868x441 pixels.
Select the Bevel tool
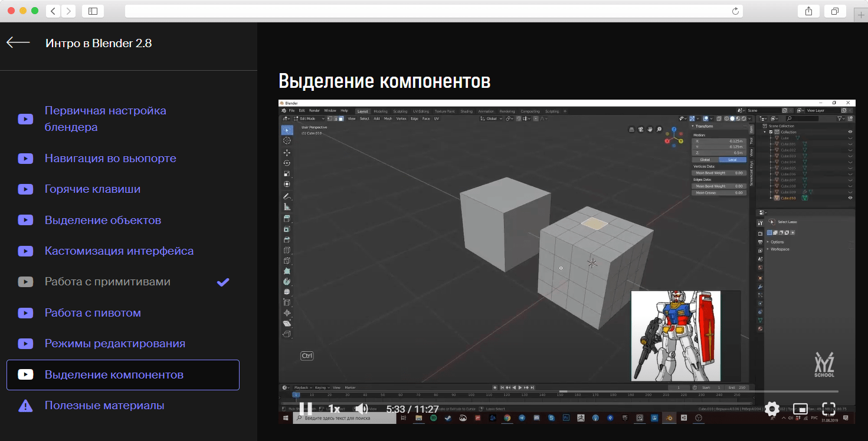pyautogui.click(x=287, y=239)
